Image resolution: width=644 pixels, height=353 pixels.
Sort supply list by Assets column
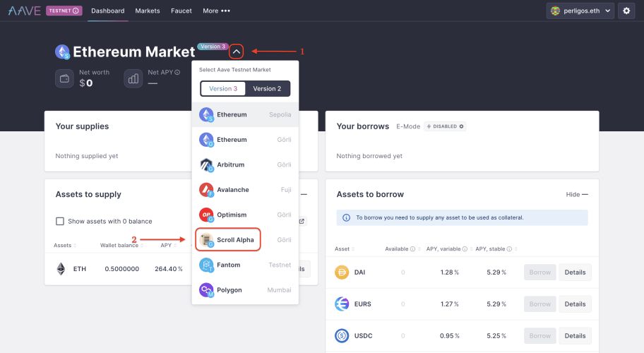tap(65, 245)
